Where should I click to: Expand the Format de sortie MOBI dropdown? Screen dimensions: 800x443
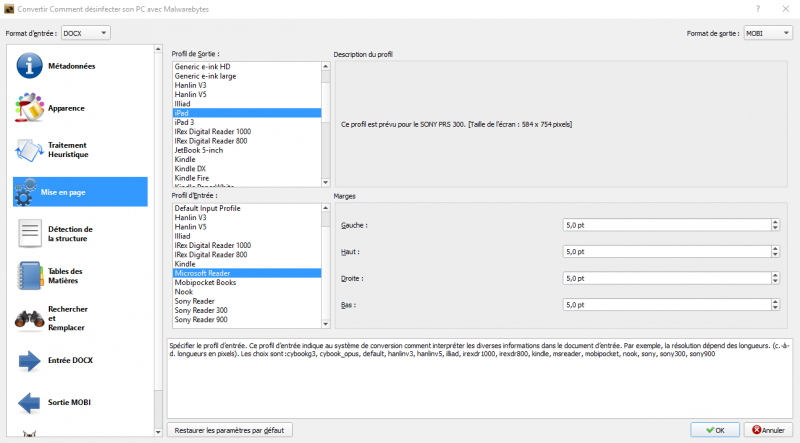point(768,33)
